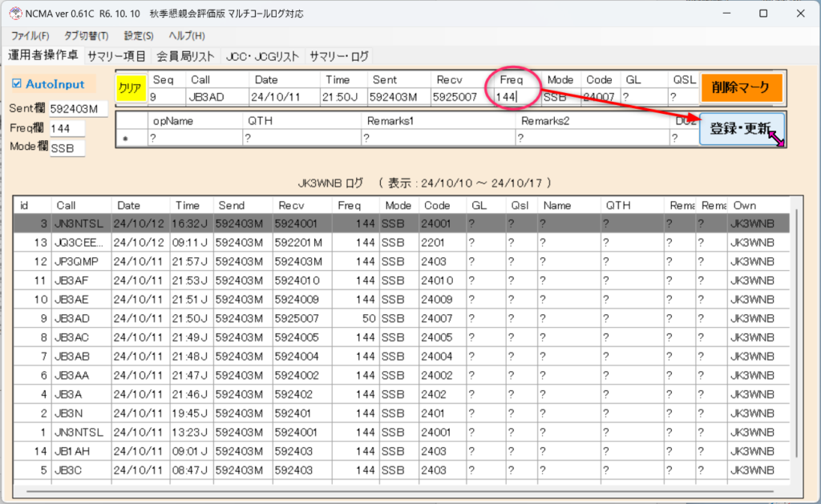Viewport: 821px width, 504px height.
Task: Switch to the 会員局リスト tab
Action: 185,56
